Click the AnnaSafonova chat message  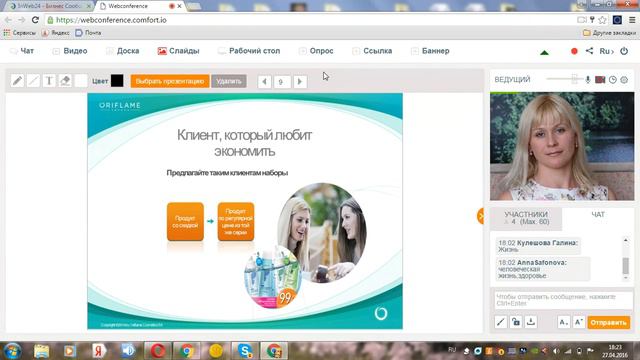(542, 269)
